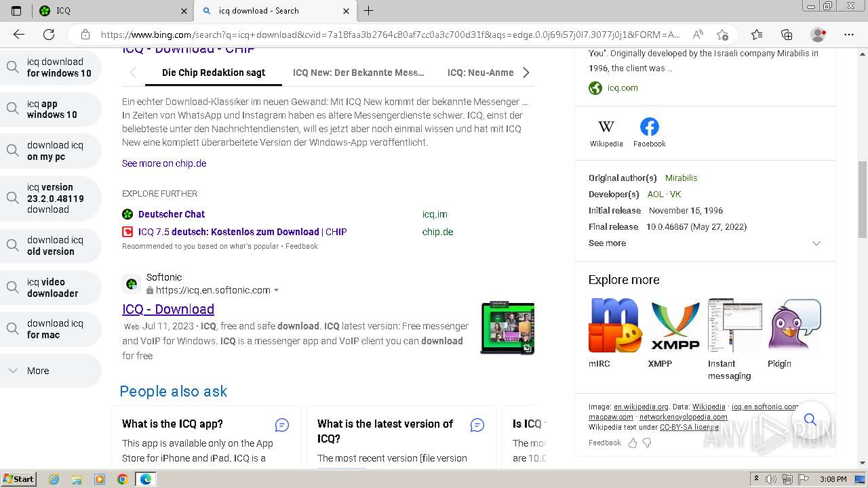868x488 pixels.
Task: Reload the page with refresh icon
Action: (49, 35)
